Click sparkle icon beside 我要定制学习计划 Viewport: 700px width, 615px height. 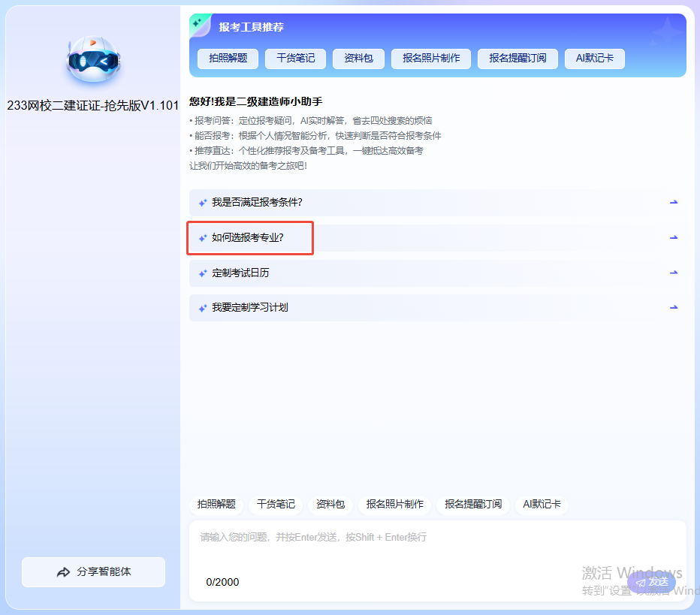pyautogui.click(x=203, y=308)
